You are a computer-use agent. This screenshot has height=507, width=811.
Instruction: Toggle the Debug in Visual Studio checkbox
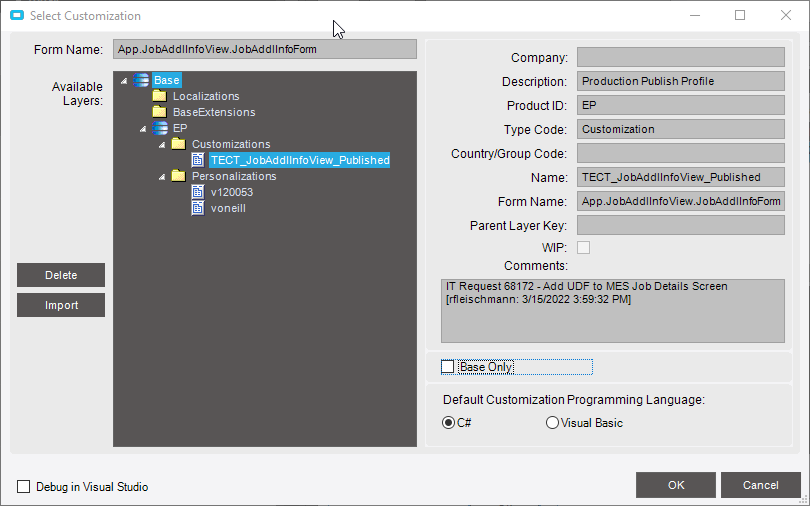coord(24,487)
